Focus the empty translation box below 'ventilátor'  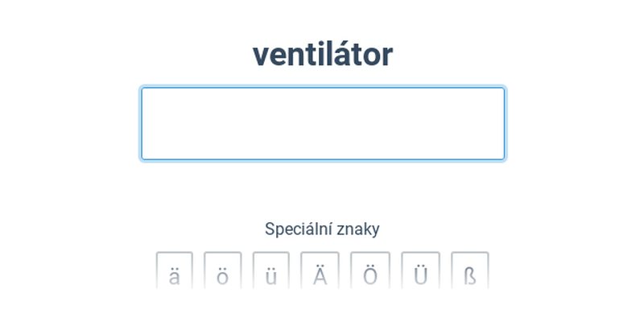[322, 124]
